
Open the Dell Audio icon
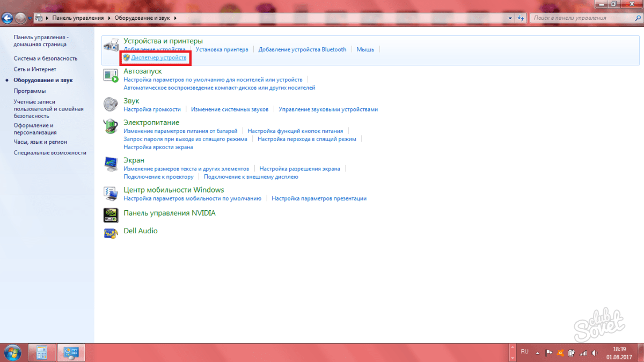click(x=111, y=232)
